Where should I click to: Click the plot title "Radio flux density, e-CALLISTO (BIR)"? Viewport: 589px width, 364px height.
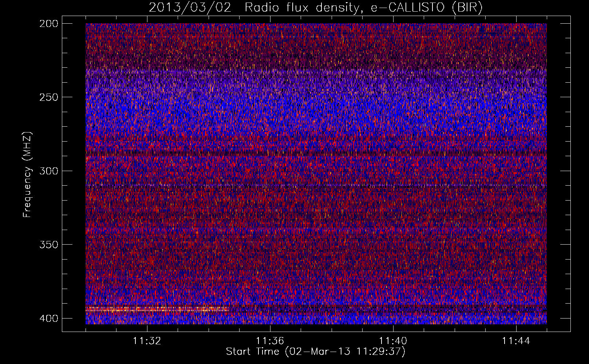click(364, 7)
